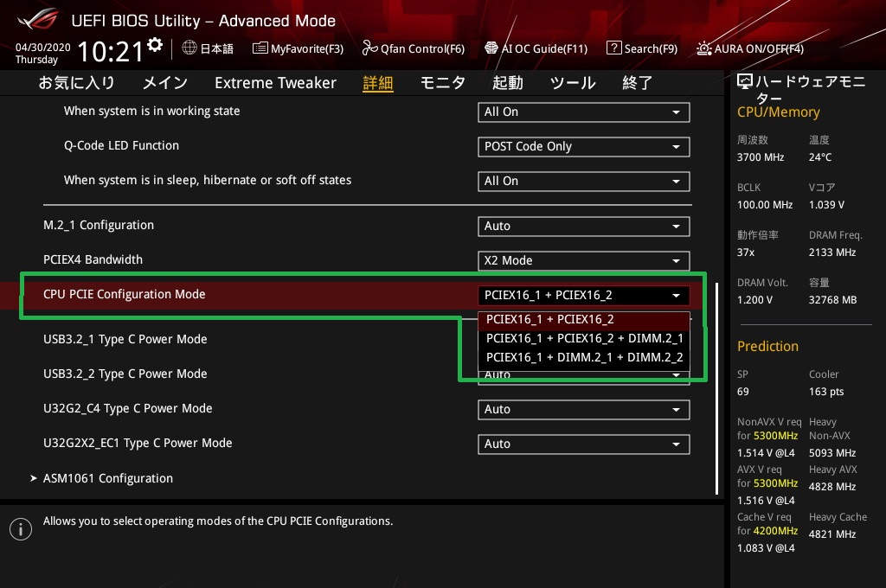Viewport: 886px width, 588px height.
Task: Select CPU PCIE Configuration Mode label
Action: [x=125, y=294]
